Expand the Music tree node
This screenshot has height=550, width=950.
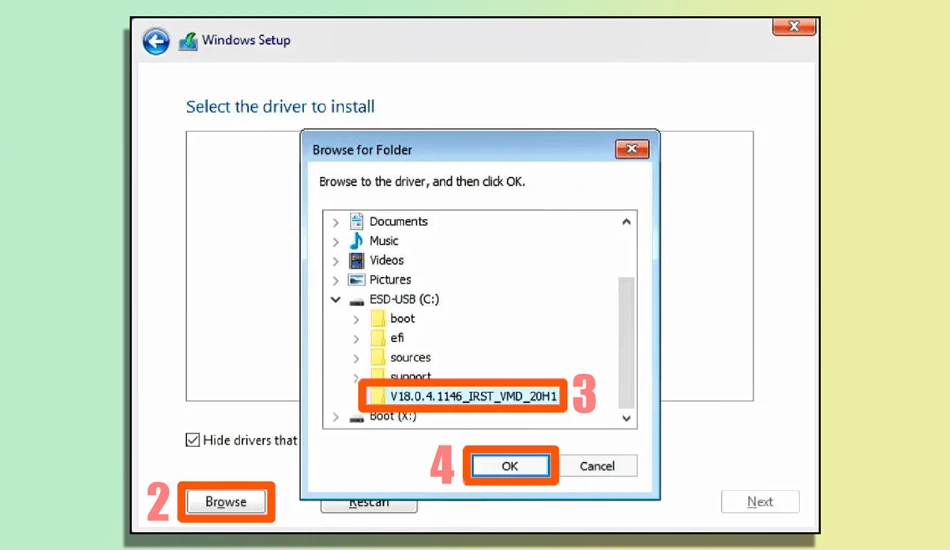point(336,242)
